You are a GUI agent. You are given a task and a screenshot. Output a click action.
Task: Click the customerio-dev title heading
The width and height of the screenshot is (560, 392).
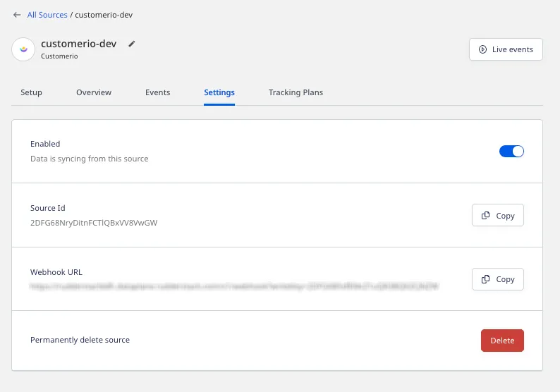pos(78,44)
